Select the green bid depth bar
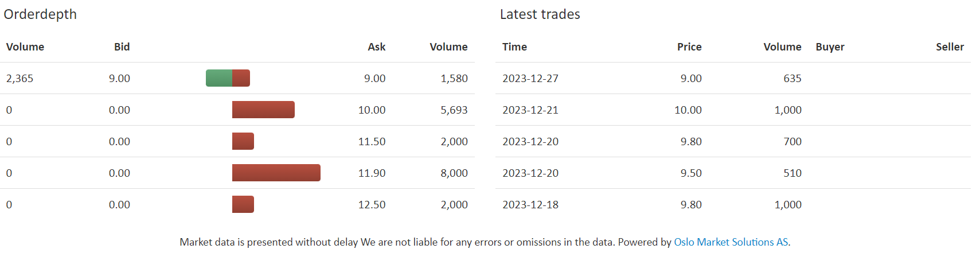The width and height of the screenshot is (980, 272). tap(219, 78)
